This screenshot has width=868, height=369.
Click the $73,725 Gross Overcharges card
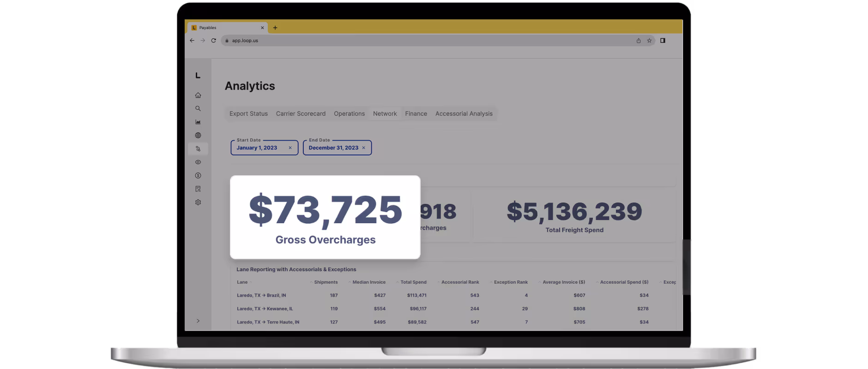[325, 217]
